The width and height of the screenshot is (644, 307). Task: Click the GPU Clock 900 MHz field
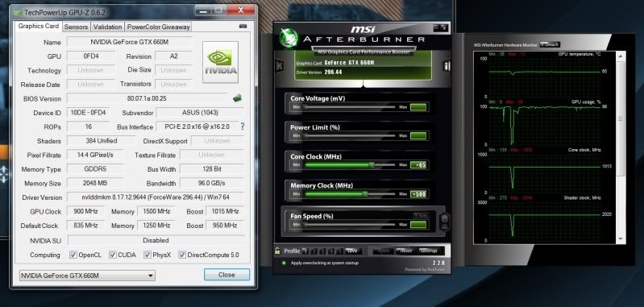click(86, 211)
